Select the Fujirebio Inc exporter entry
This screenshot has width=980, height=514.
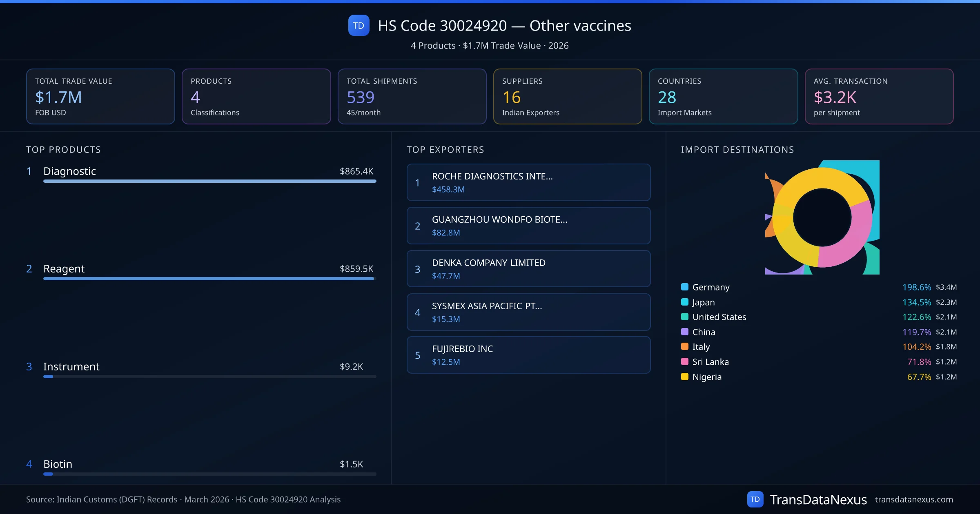(x=528, y=355)
